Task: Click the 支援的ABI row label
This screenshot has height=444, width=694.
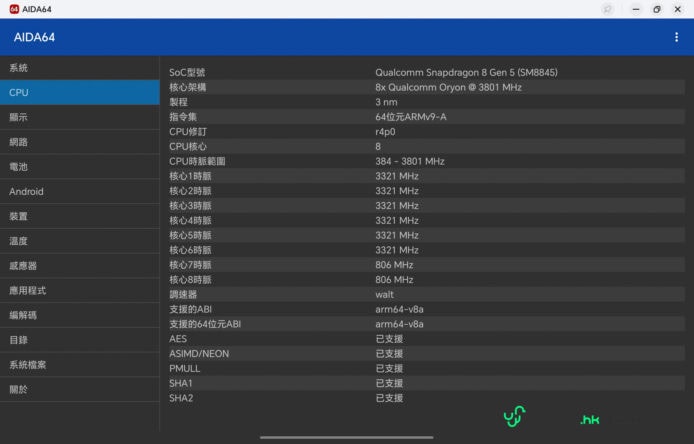Action: pyautogui.click(x=190, y=309)
